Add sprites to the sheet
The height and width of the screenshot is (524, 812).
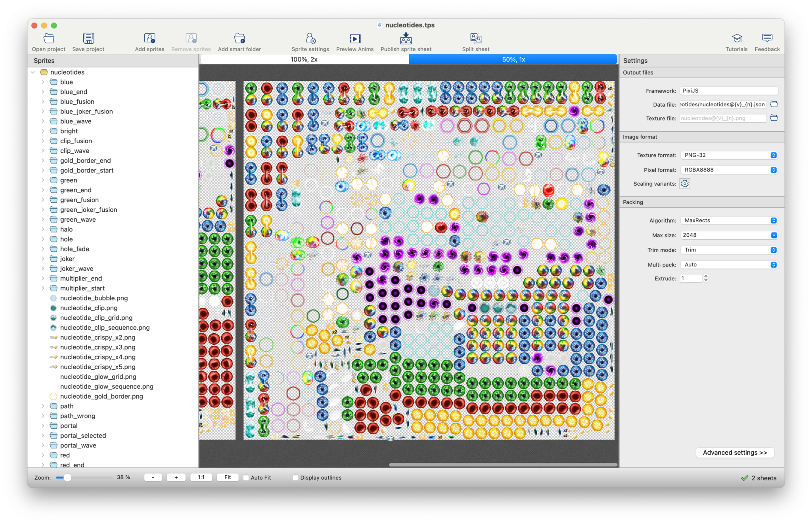click(149, 42)
